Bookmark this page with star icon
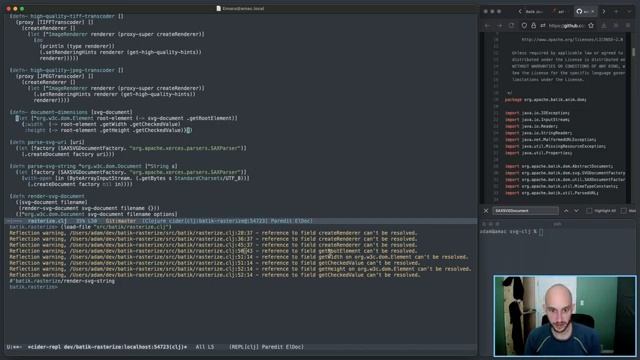This screenshot has height=360, width=640. pos(591,25)
